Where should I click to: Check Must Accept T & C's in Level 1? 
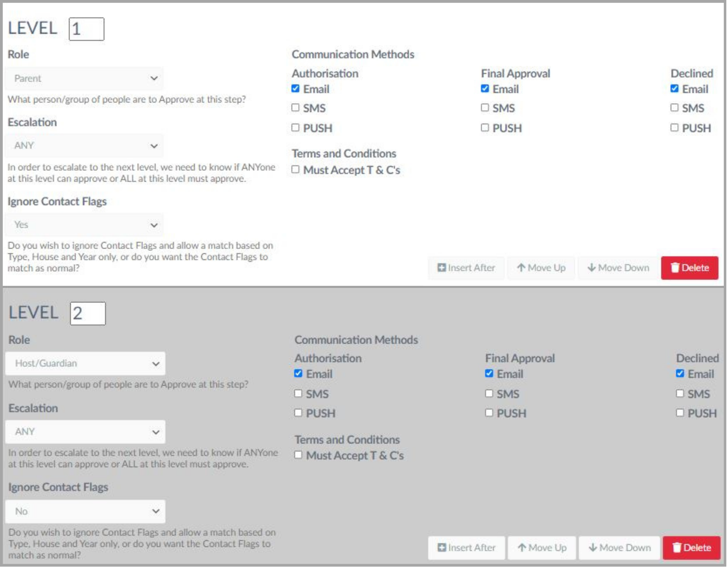coord(295,169)
